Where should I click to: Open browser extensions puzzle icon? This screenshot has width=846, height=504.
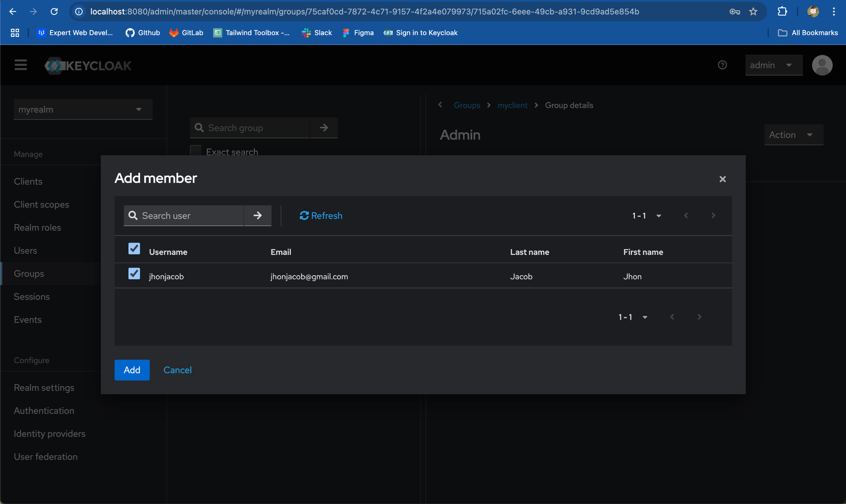point(782,12)
